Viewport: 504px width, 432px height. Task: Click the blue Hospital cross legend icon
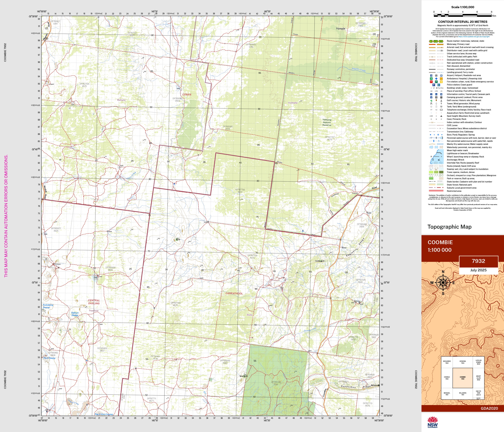pyautogui.click(x=436, y=79)
